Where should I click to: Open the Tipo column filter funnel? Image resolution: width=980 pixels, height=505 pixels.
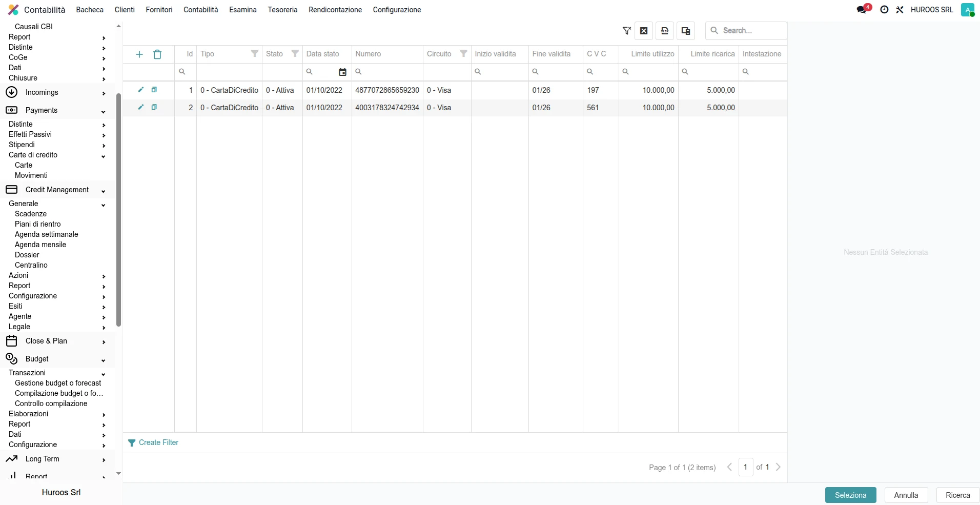coord(254,54)
